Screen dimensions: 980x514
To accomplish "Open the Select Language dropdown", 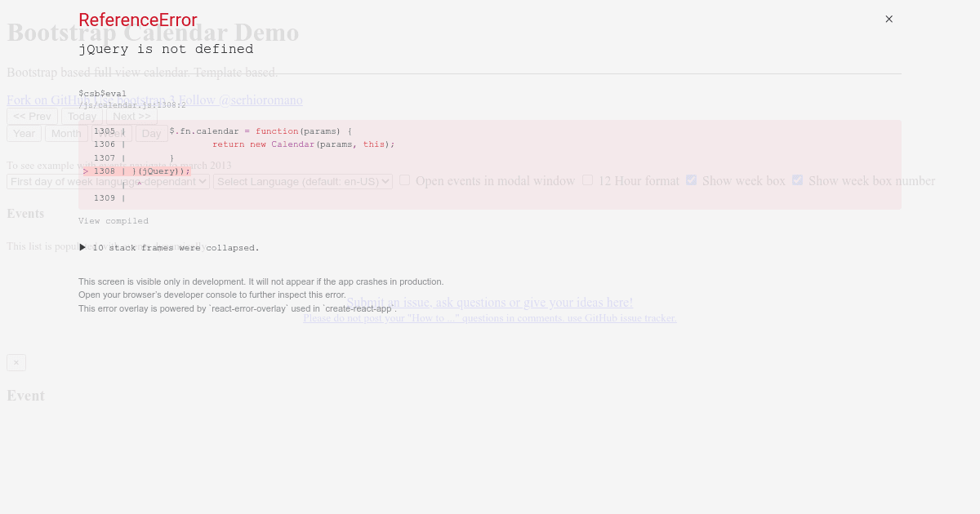I will point(302,181).
